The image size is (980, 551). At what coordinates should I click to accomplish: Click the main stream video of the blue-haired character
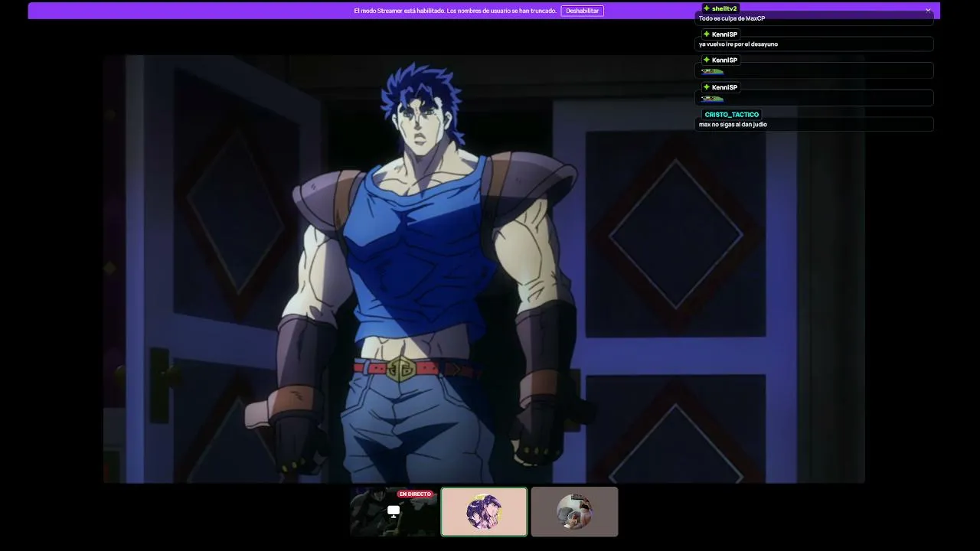484,269
